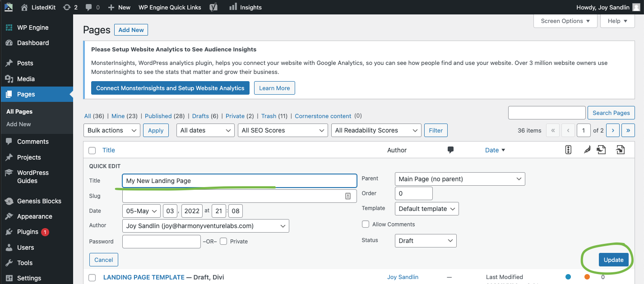The width and height of the screenshot is (644, 284).
Task: Expand the Screen Options panel
Action: point(565,21)
